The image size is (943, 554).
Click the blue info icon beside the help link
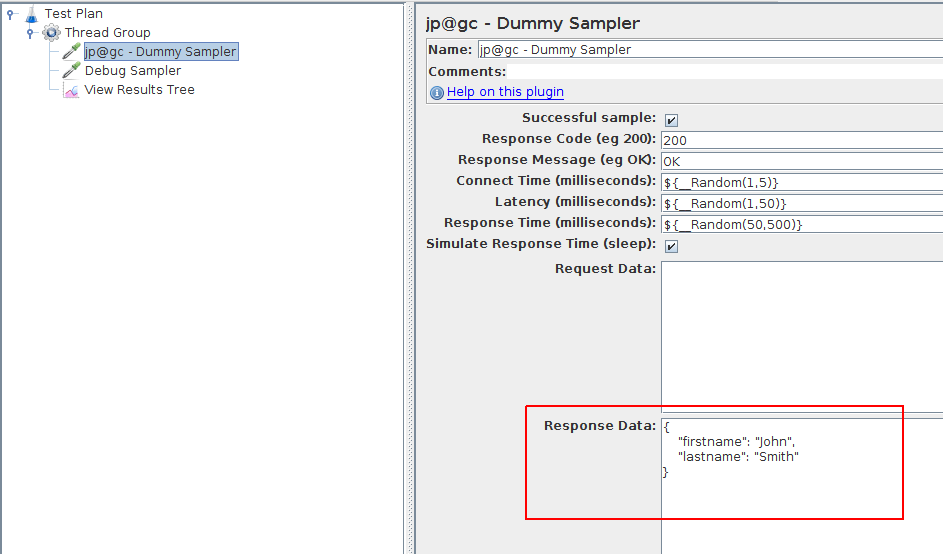(x=437, y=93)
